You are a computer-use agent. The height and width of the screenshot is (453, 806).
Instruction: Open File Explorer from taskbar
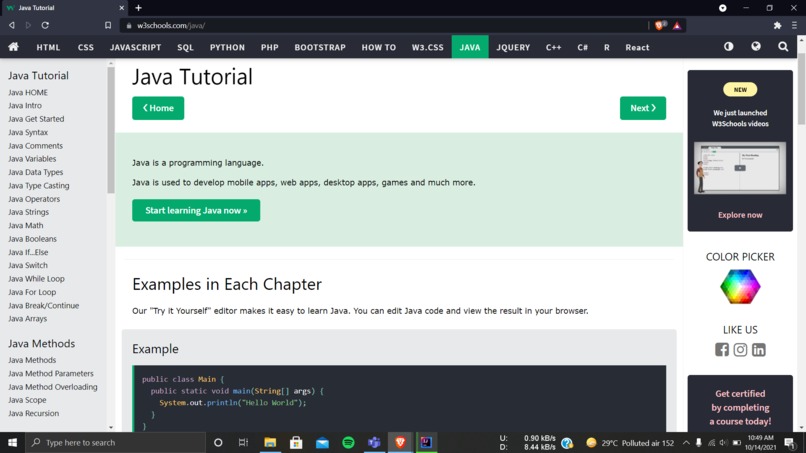click(x=270, y=442)
